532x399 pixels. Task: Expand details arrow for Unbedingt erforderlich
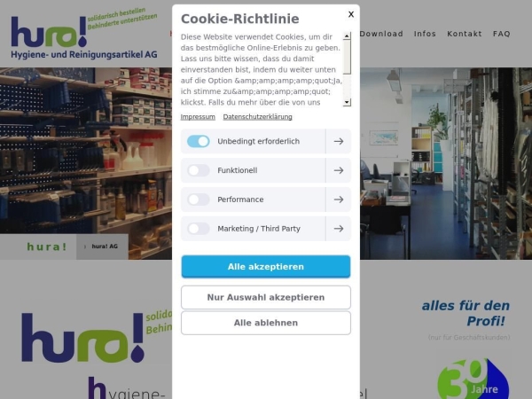tap(339, 141)
